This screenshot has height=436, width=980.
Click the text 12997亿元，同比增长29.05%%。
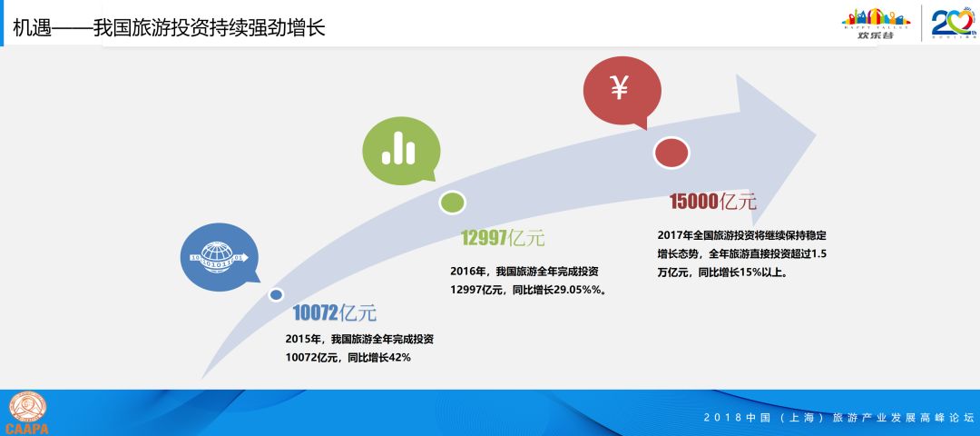(528, 290)
